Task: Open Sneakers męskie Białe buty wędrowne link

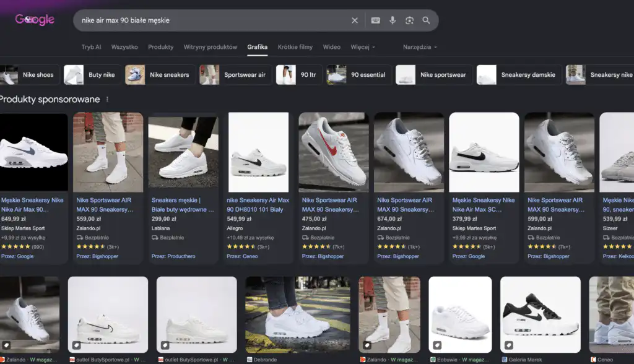Action: pyautogui.click(x=183, y=205)
